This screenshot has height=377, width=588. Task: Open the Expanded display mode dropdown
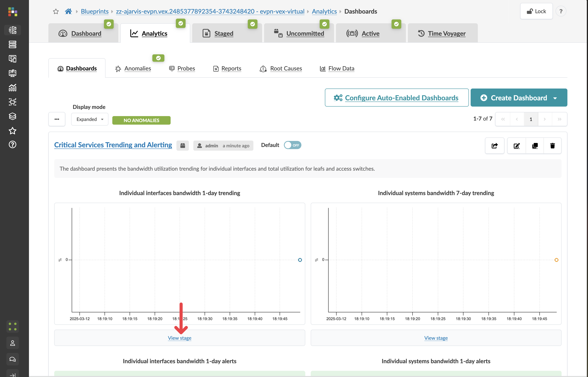coord(90,119)
